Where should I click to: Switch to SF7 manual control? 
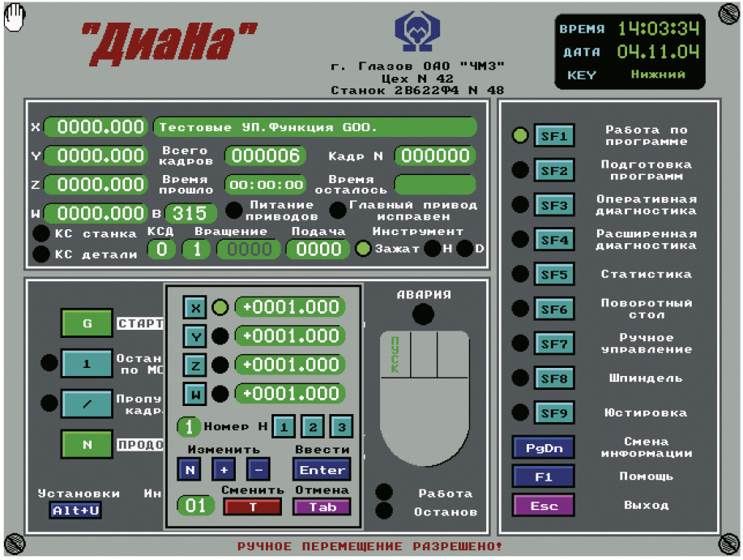point(554,344)
